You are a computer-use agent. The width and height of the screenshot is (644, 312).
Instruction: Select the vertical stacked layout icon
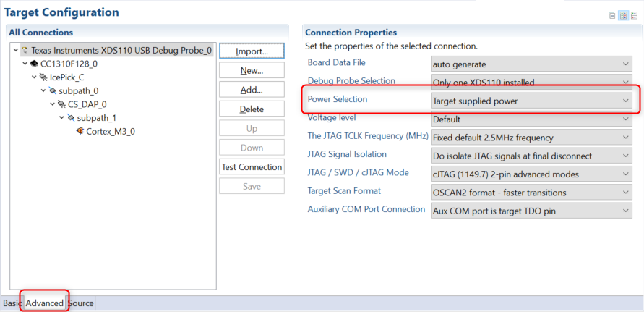point(634,15)
